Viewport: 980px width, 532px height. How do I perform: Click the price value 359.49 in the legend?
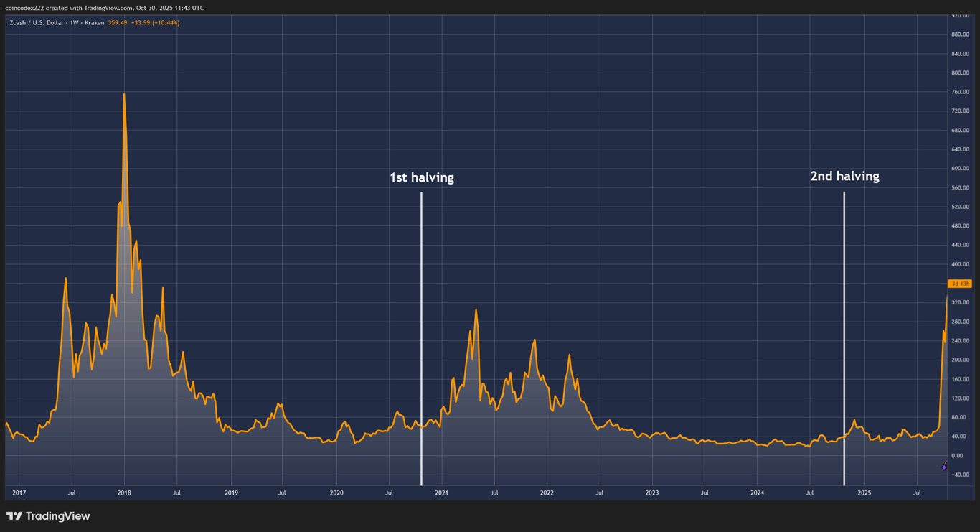coord(118,22)
